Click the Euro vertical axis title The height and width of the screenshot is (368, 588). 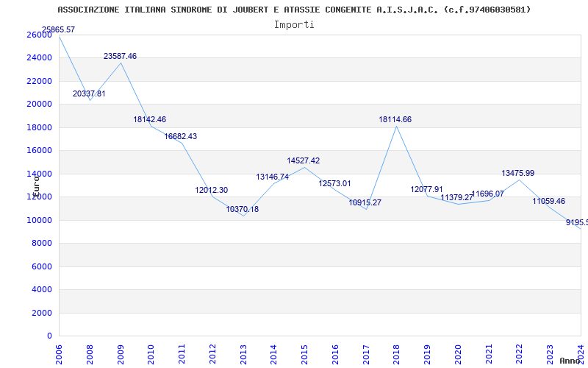tap(36, 185)
